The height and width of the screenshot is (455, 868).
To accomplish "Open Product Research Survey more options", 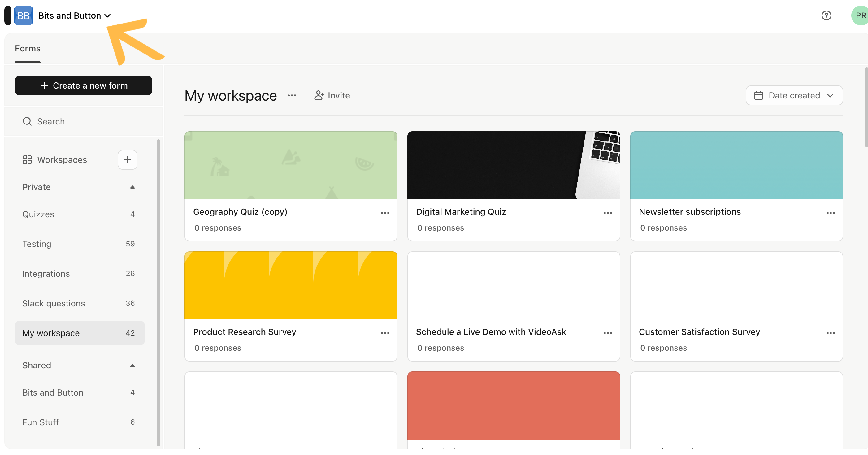I will pyautogui.click(x=385, y=333).
